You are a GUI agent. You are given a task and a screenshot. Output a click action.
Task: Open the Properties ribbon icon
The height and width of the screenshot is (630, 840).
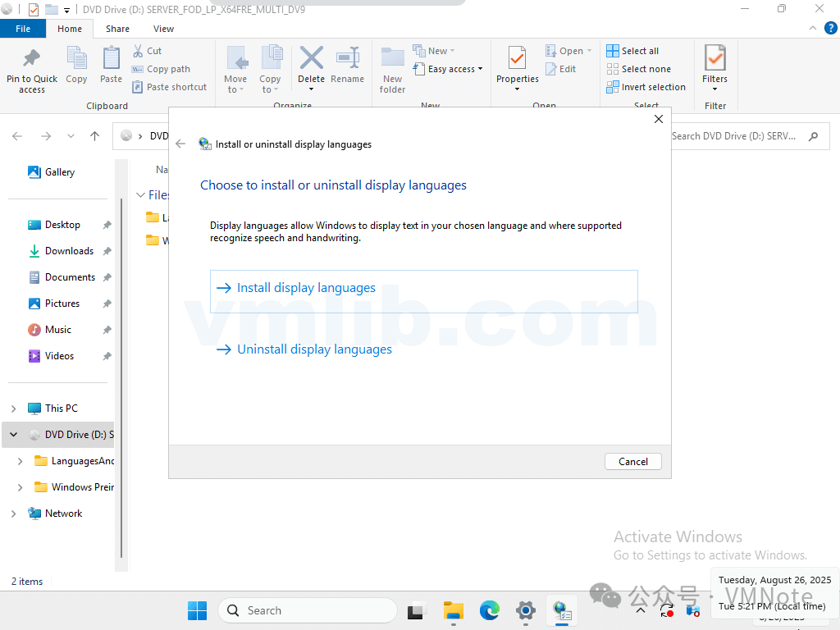[517, 60]
